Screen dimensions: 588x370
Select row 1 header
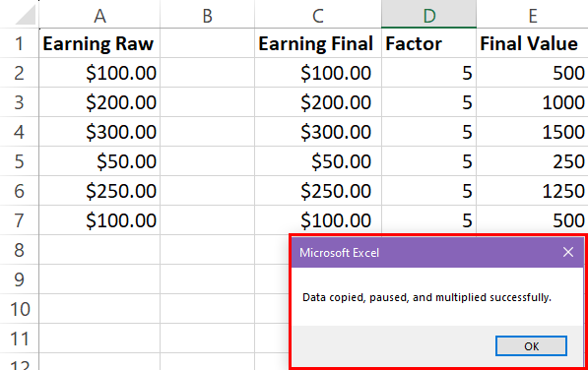pyautogui.click(x=20, y=43)
